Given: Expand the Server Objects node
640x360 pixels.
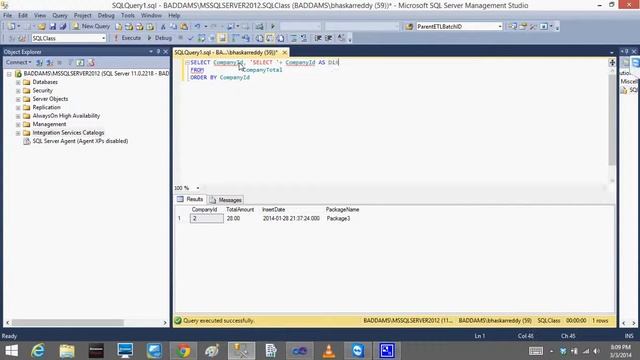Looking at the screenshot, I should point(18,99).
